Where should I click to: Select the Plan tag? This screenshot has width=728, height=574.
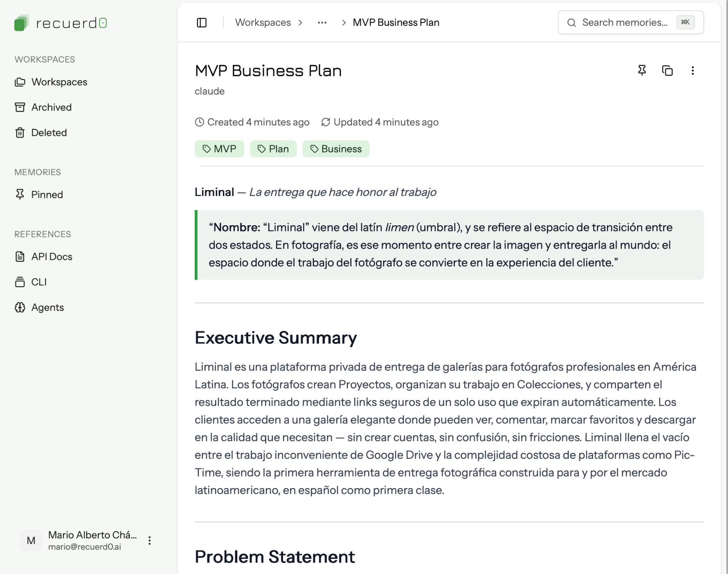coord(273,149)
